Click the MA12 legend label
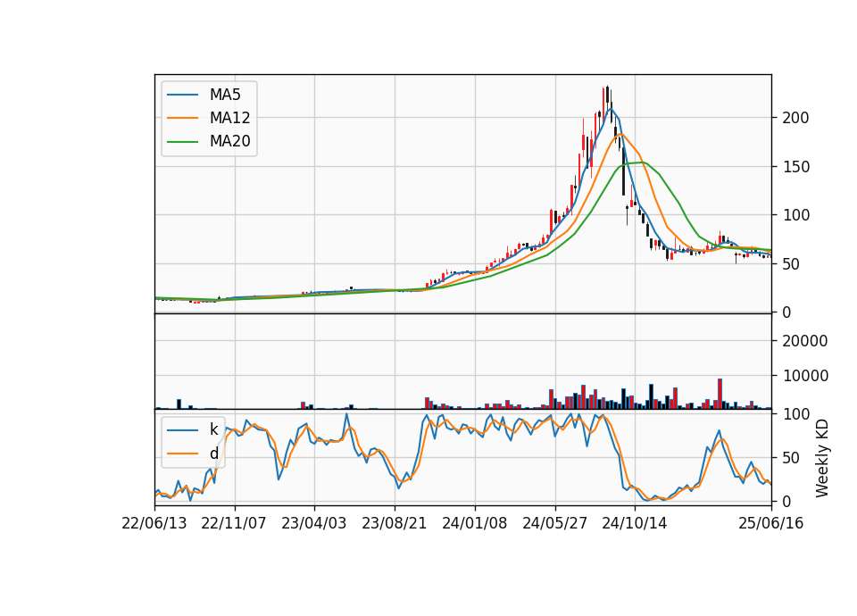Image resolution: width=857 pixels, height=616 pixels. (229, 118)
